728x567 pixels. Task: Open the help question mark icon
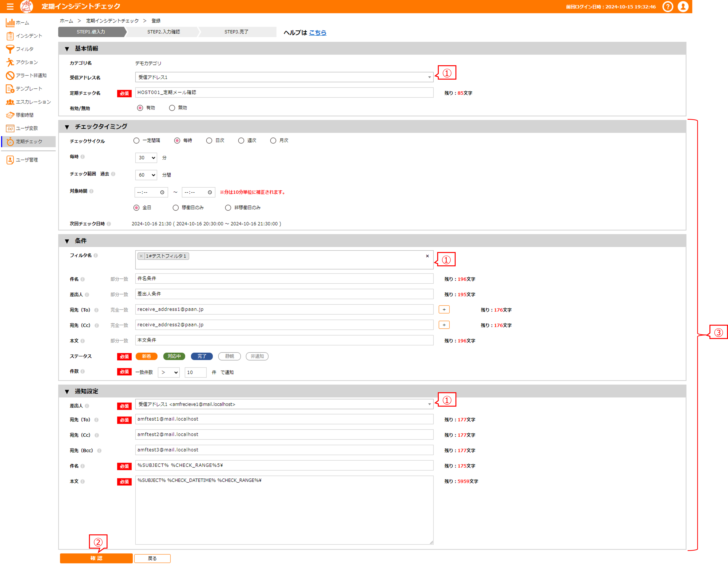click(668, 7)
